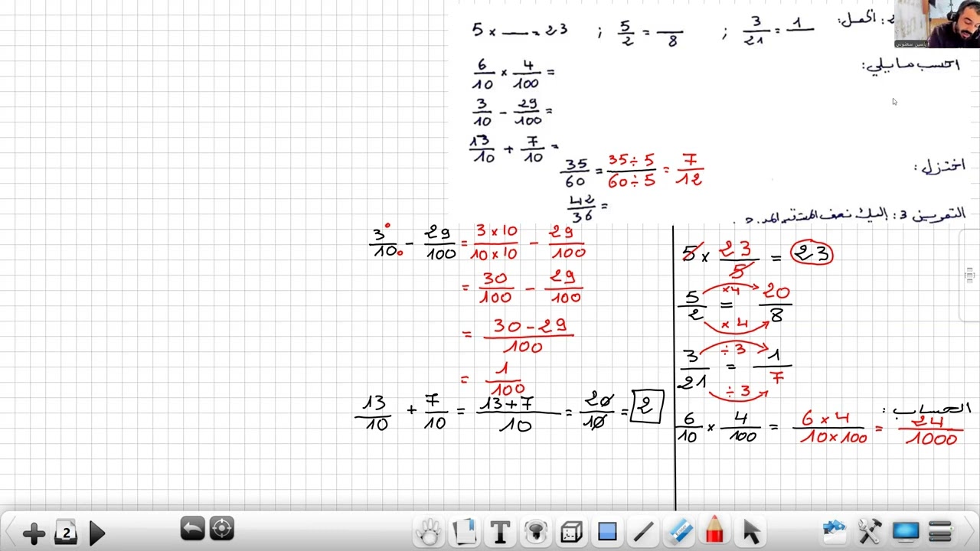
Task: Click the red fraction 7 over 12
Action: click(690, 170)
